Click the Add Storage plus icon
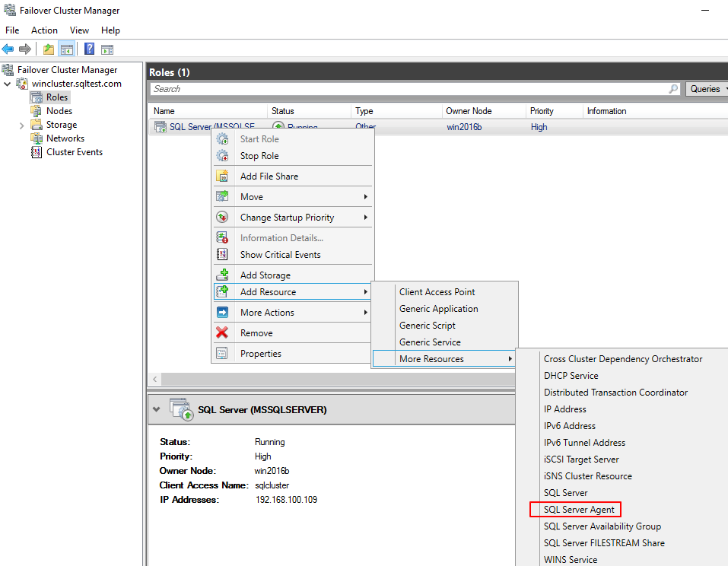This screenshot has width=728, height=566. tap(222, 275)
